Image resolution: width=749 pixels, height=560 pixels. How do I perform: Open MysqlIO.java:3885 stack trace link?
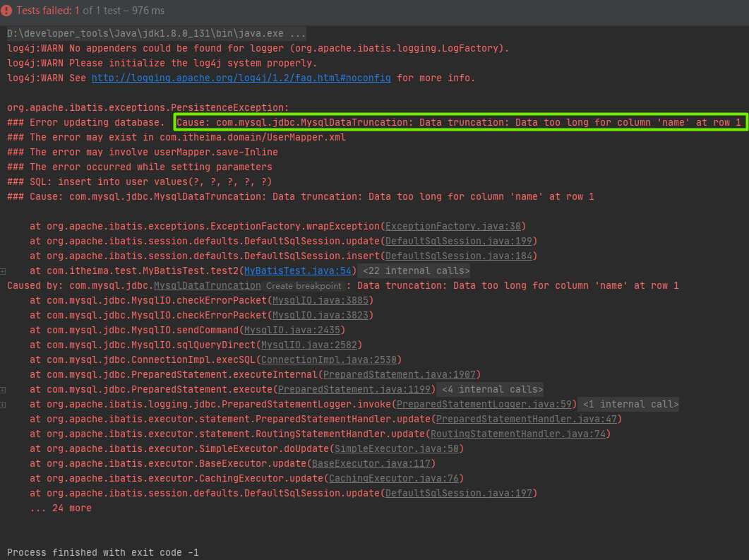(x=321, y=300)
